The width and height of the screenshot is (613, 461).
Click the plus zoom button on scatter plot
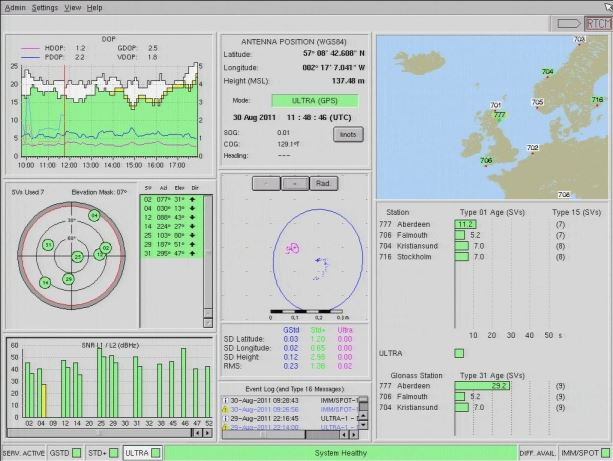(x=294, y=184)
